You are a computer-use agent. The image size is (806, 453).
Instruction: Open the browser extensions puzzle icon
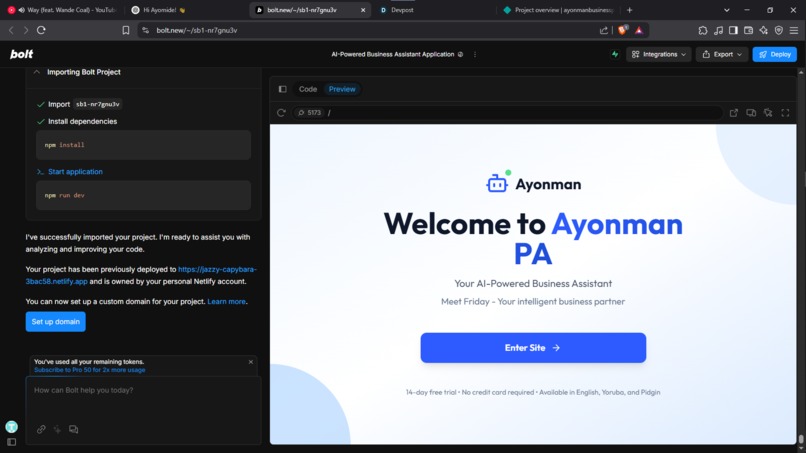(x=703, y=30)
